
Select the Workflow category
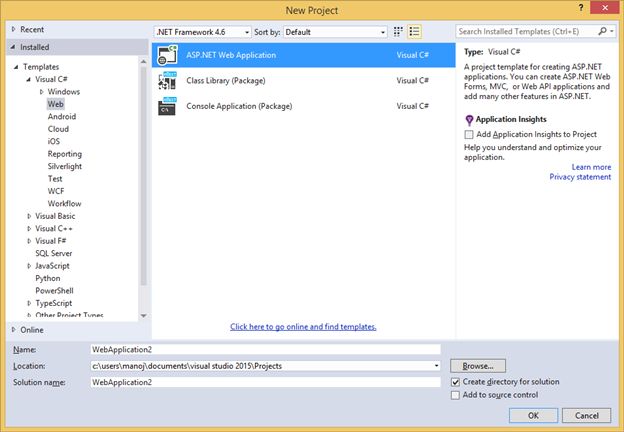point(64,204)
